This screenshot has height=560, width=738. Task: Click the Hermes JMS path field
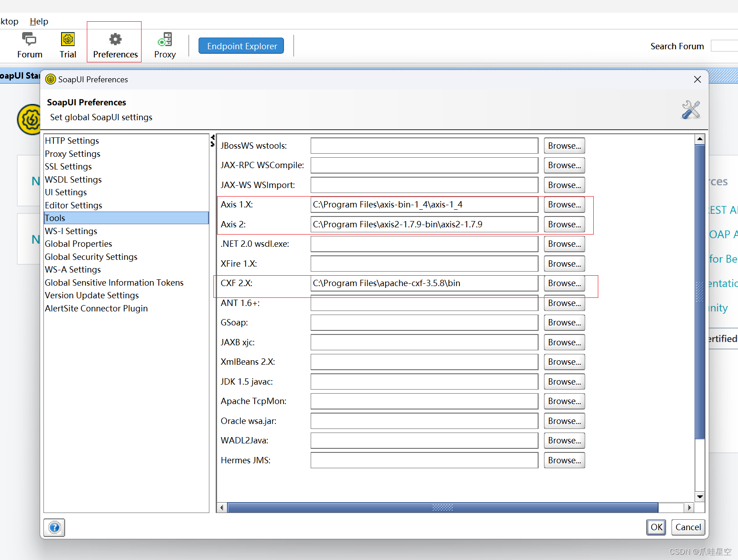pos(424,460)
